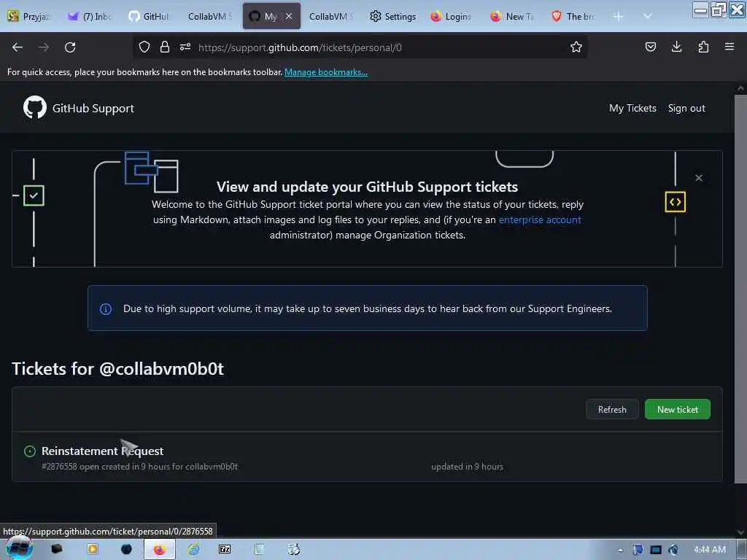
Task: Open site permissions icon in address bar
Action: coord(185,47)
